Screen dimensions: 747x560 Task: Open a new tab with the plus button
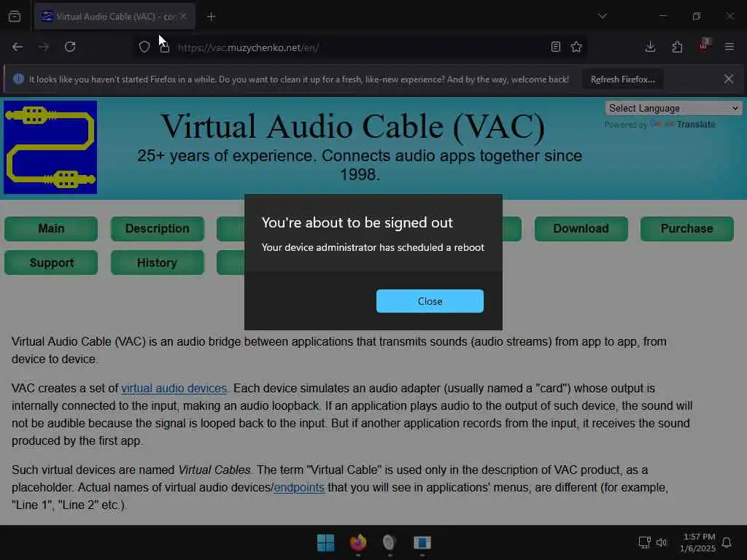tap(211, 17)
